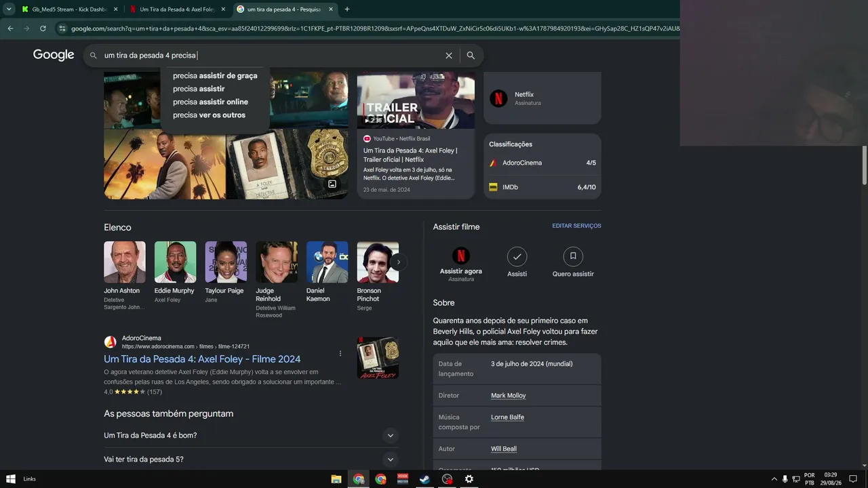Open Steam from taskbar
This screenshot has height=488, width=868.
(x=425, y=479)
